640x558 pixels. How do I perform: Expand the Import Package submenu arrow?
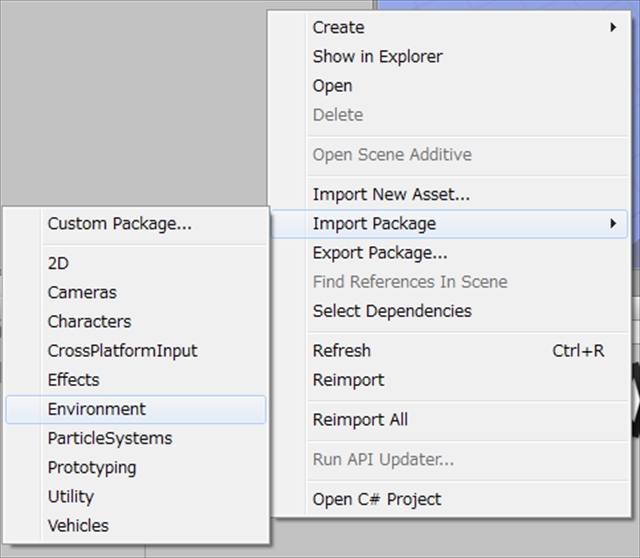click(x=612, y=224)
